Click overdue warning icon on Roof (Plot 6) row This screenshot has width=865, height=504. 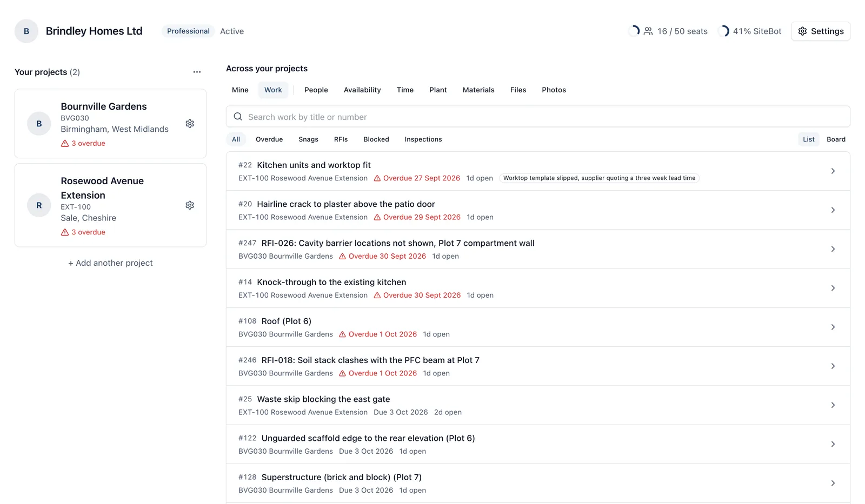(x=342, y=334)
